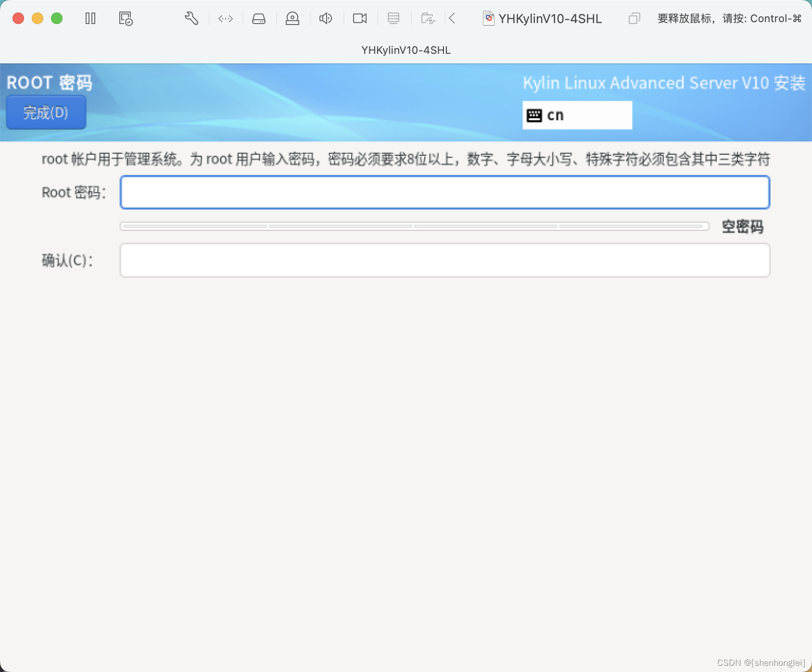This screenshot has height=672, width=812.
Task: Collapse toolbar with left chevron
Action: 452,19
